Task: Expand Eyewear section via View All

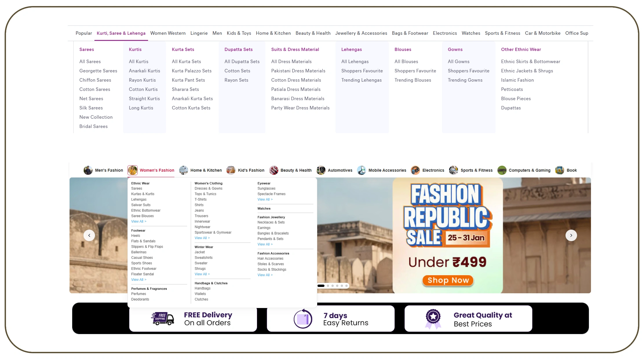Action: (x=265, y=199)
